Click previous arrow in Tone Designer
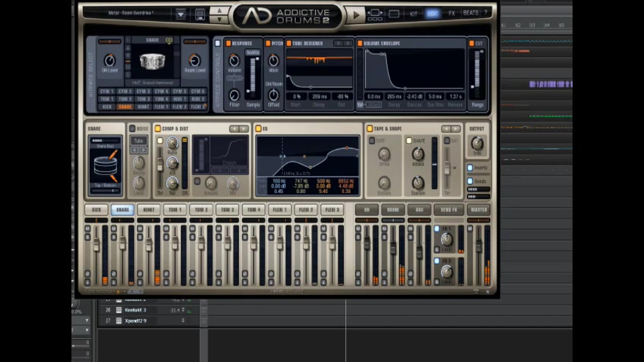The image size is (644, 362). 338,43
